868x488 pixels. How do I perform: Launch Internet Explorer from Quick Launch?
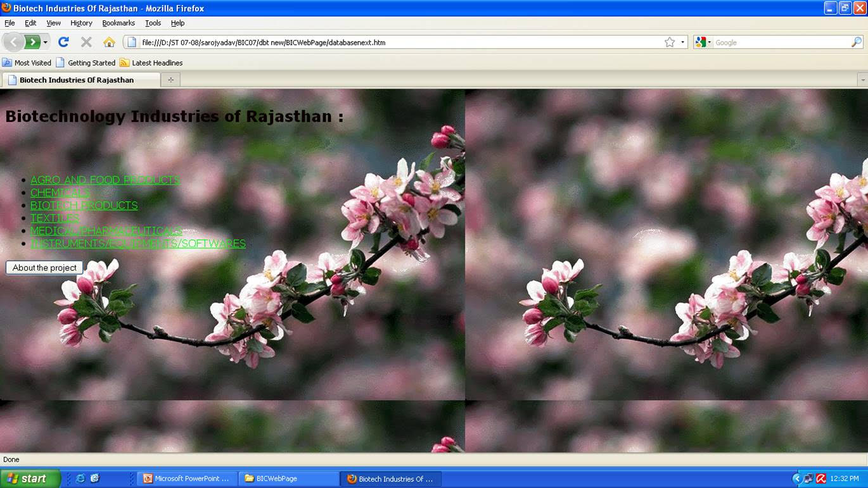[x=80, y=479]
